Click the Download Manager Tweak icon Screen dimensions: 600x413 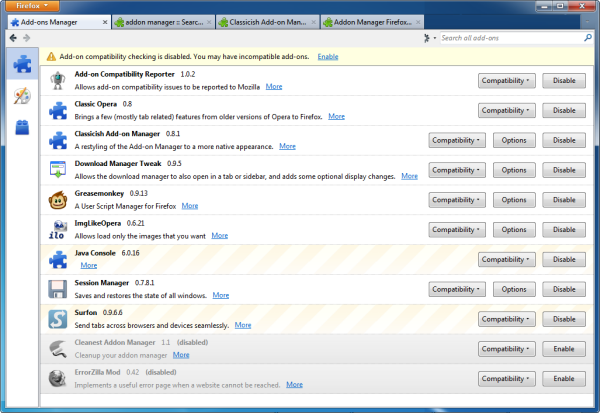click(x=58, y=170)
